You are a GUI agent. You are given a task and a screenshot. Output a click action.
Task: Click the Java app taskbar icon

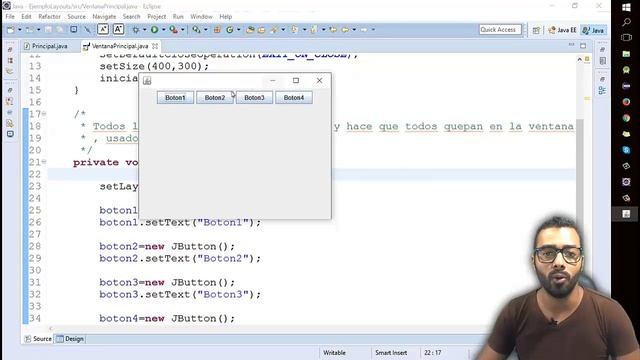pyautogui.click(x=626, y=214)
